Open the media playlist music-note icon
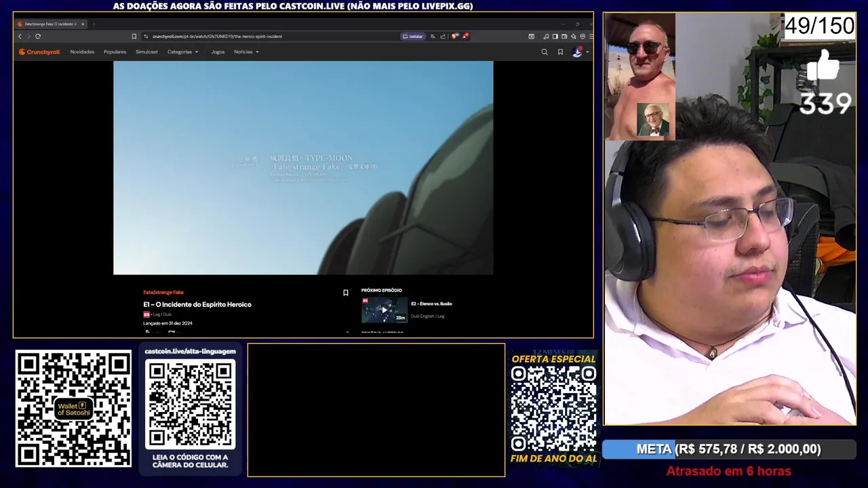 [x=546, y=37]
